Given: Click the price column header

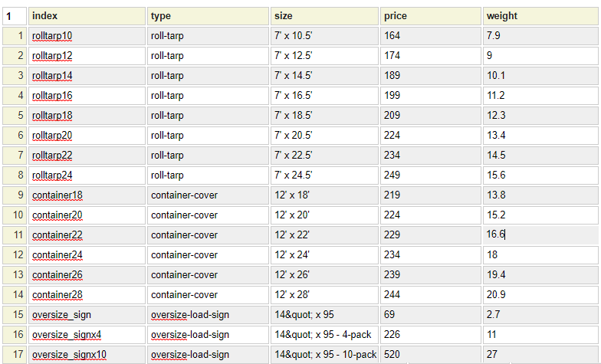Looking at the screenshot, I should tap(429, 16).
